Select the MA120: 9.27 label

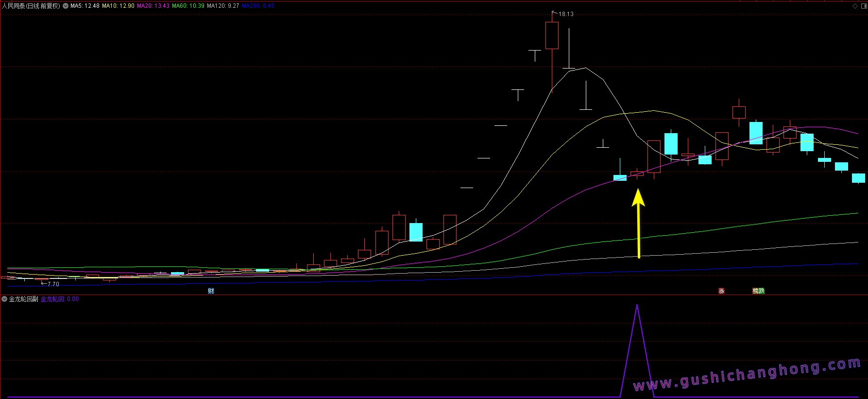coord(223,6)
